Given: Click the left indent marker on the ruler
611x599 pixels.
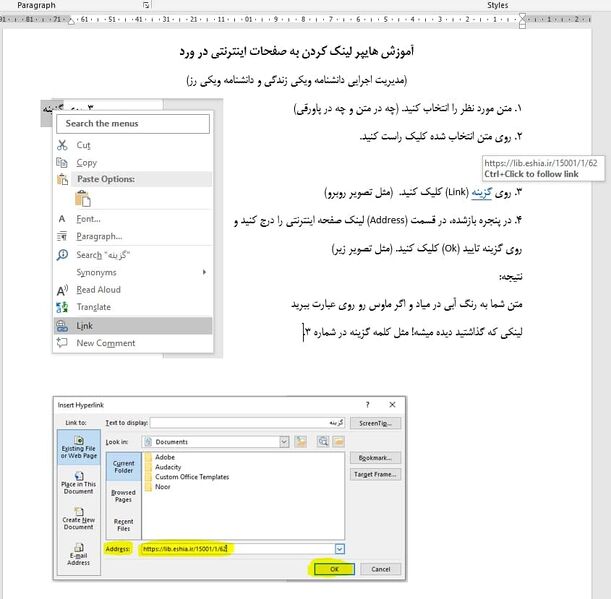Looking at the screenshot, I should (x=71, y=20).
